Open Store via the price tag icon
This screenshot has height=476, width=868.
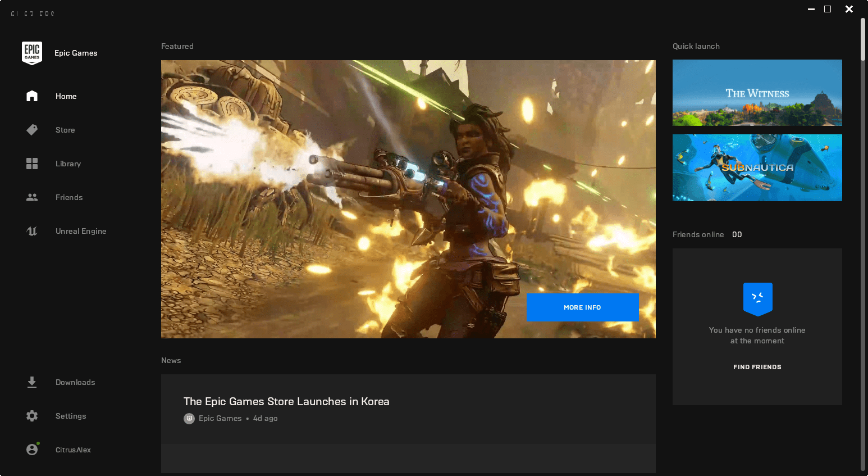coord(32,130)
